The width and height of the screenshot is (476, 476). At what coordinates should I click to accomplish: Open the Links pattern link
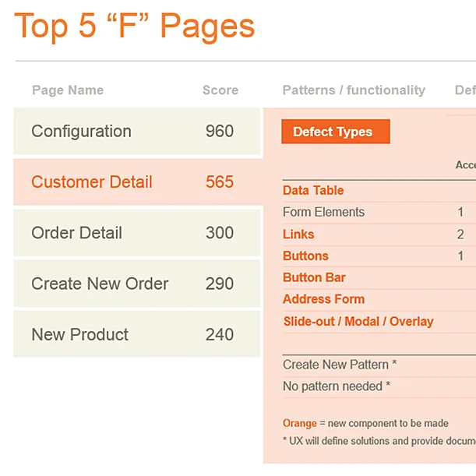click(298, 234)
